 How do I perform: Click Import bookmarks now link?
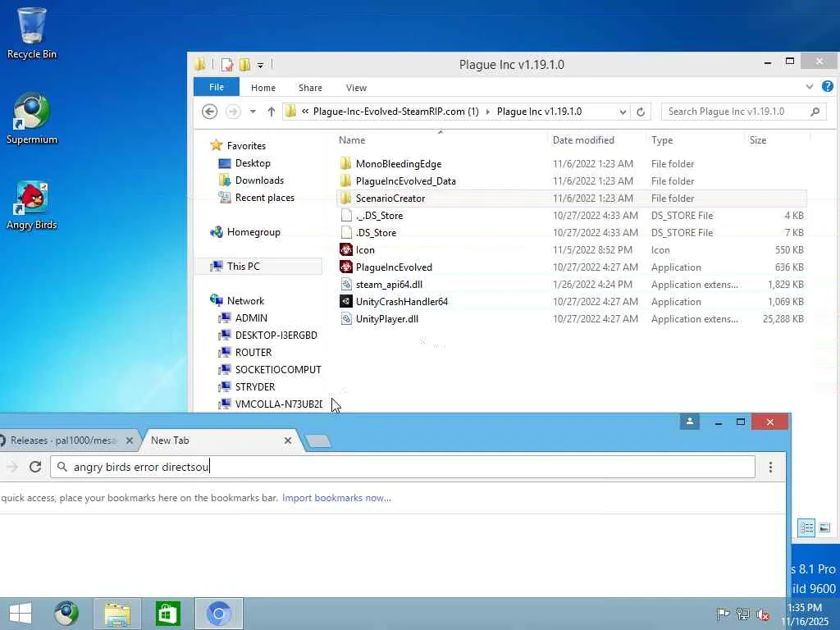pos(336,498)
